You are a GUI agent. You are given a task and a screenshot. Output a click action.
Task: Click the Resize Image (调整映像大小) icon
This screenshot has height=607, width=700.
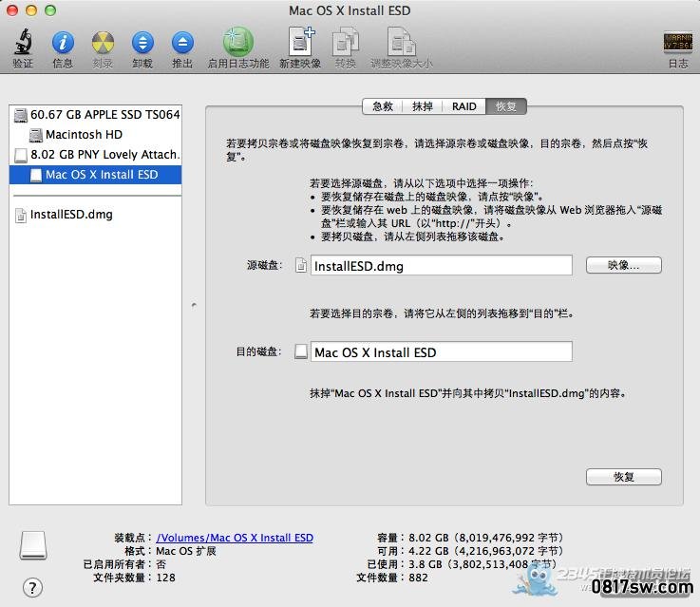click(402, 42)
